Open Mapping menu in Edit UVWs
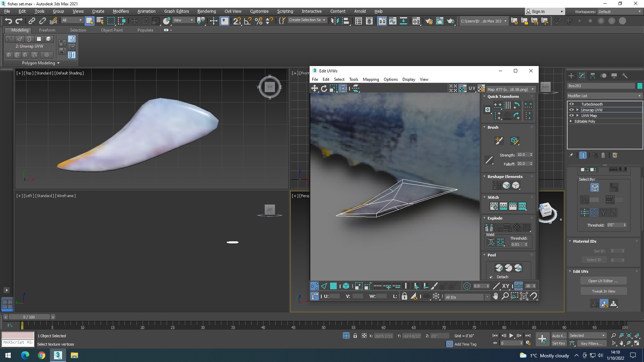Viewport: 644px width, 362px height. tap(371, 79)
